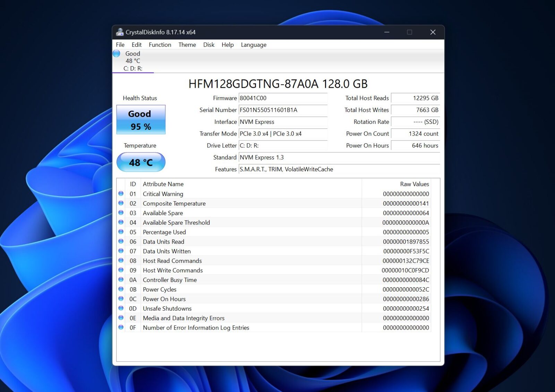Click the blue health gauge showing 95 percent

(140, 120)
